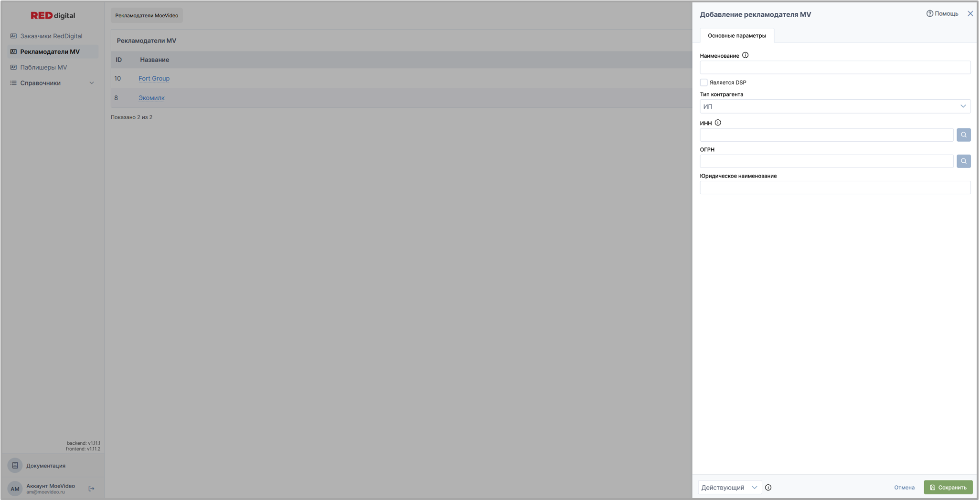Click the Отмена cancel link
Viewport: 980px width, 501px height.
point(904,488)
